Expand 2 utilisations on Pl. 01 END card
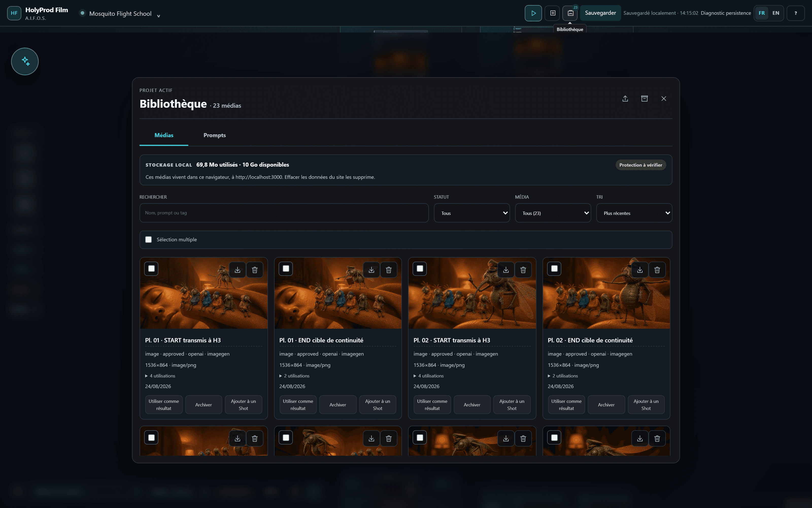The height and width of the screenshot is (508, 812). [294, 376]
